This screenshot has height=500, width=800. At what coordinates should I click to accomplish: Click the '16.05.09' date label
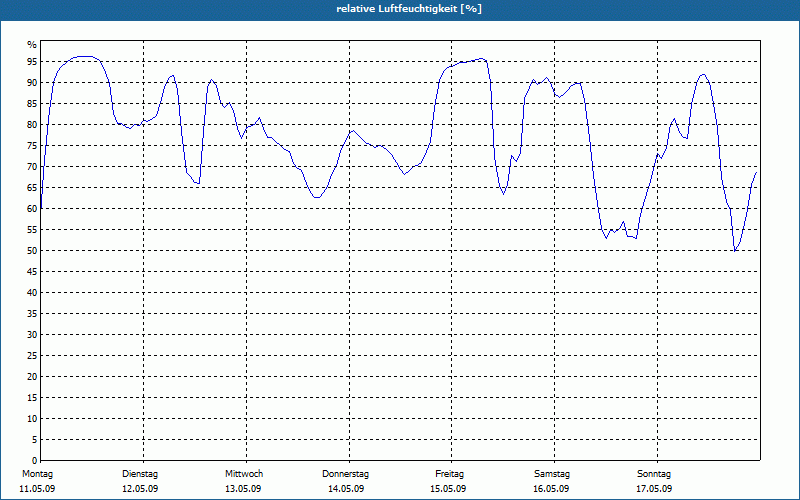coord(551,489)
